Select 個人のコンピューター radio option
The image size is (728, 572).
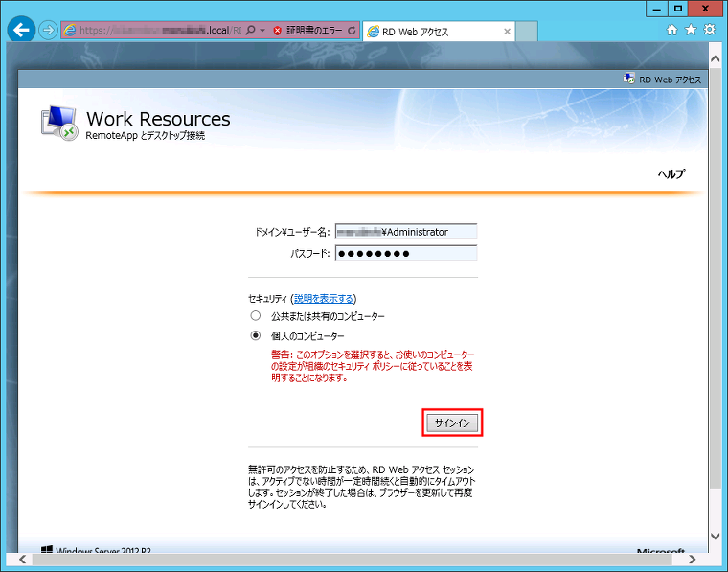click(256, 335)
